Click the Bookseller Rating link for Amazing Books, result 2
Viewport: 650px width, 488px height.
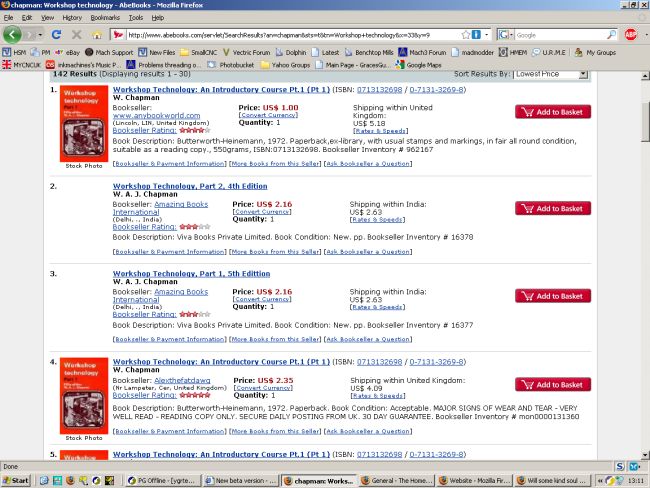point(144,227)
